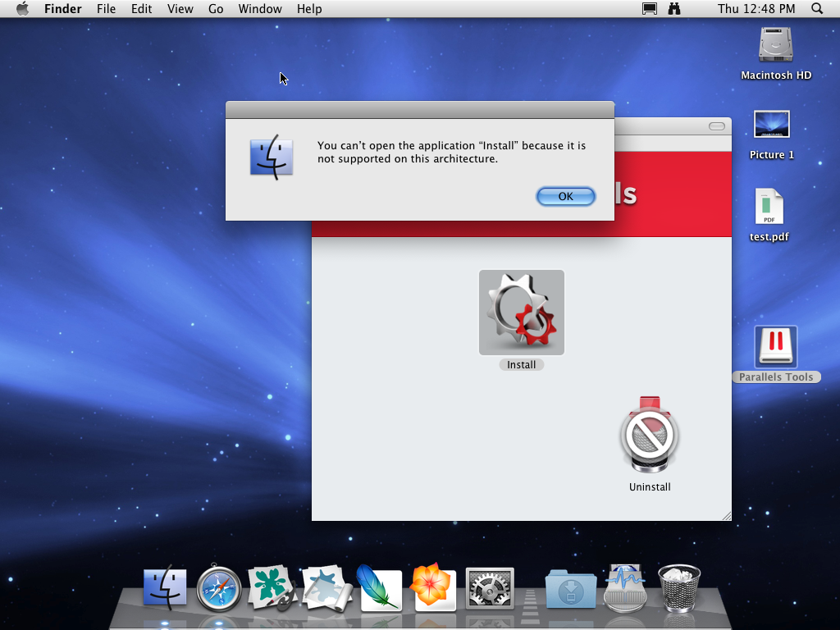Open the Window menu

[260, 9]
